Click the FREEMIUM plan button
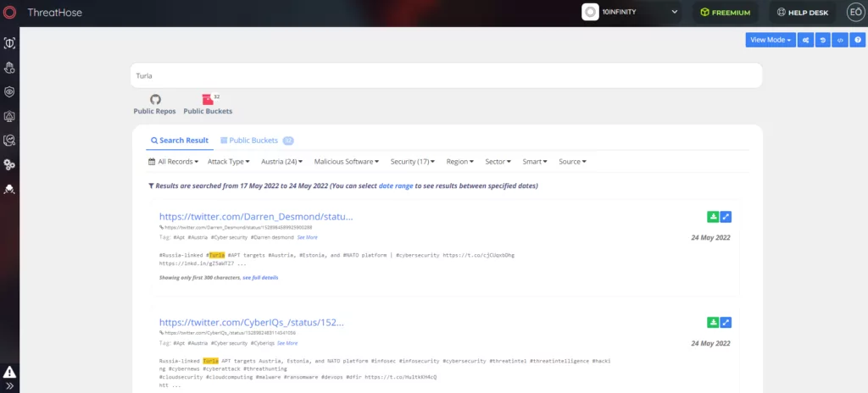 [726, 12]
